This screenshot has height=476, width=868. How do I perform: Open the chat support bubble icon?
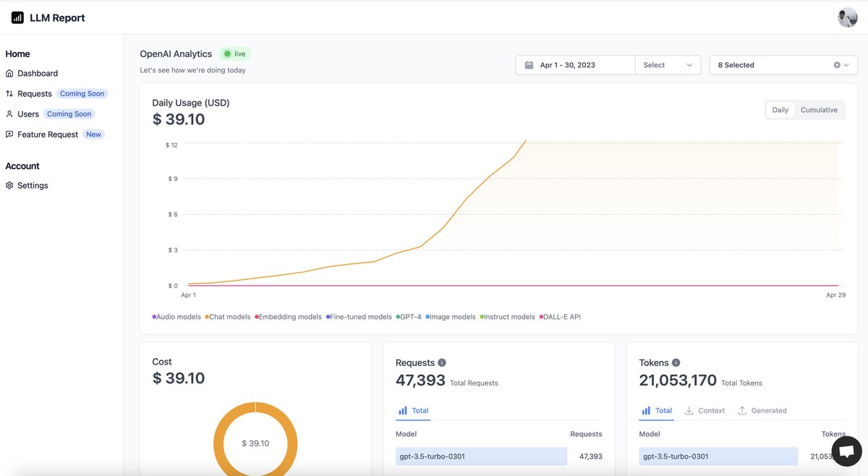click(x=846, y=451)
